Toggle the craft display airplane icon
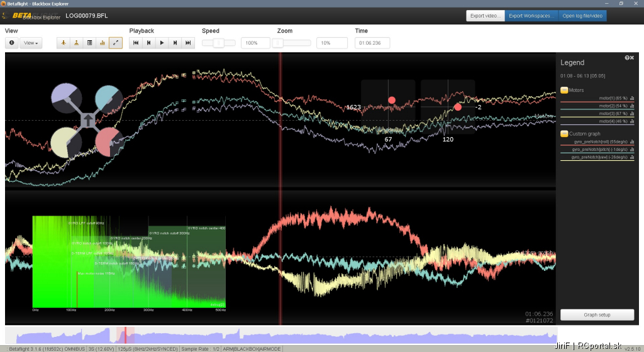Viewport: 644px width, 352px height. (64, 43)
